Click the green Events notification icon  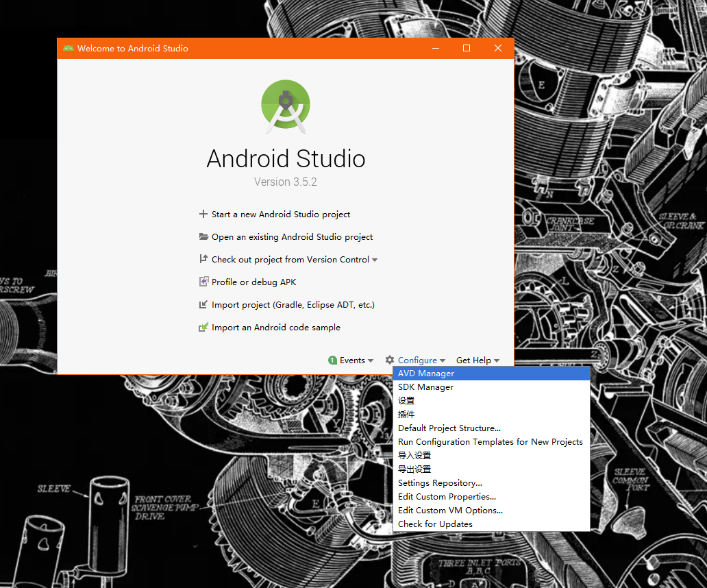[x=332, y=360]
